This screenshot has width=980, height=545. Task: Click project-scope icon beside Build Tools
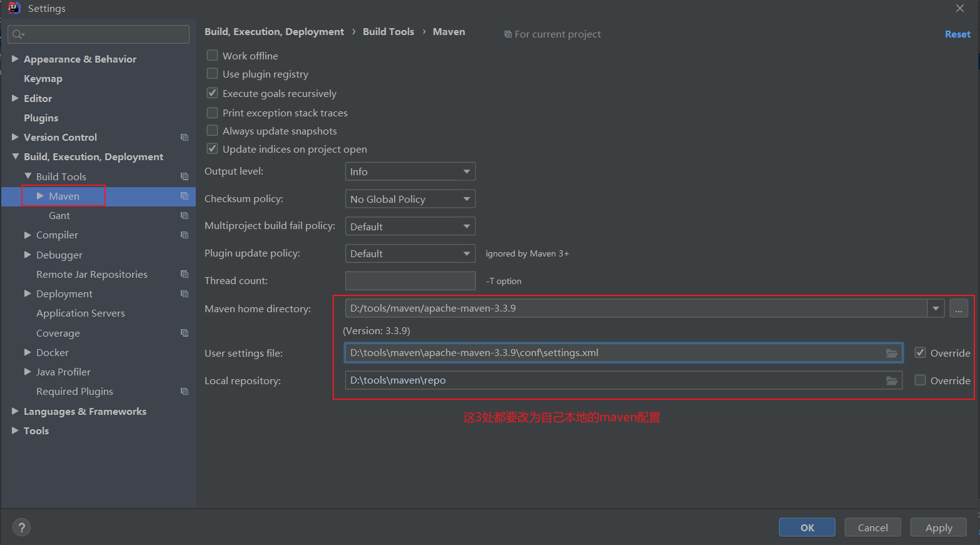point(184,176)
